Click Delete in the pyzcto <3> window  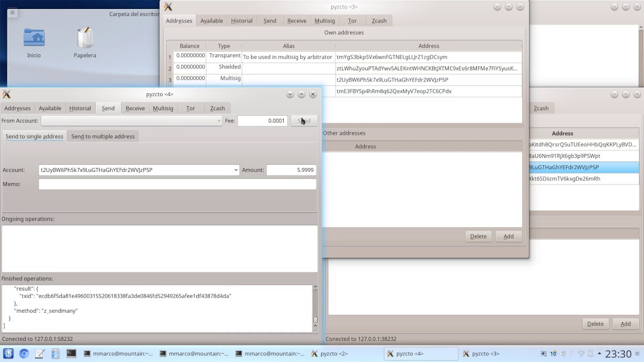click(478, 236)
